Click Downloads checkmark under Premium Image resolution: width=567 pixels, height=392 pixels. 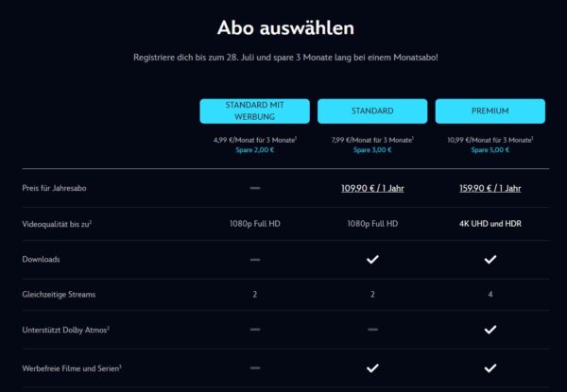(490, 259)
